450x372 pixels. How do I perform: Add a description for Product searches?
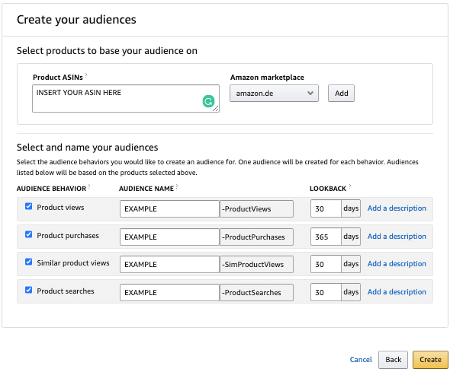(x=397, y=292)
